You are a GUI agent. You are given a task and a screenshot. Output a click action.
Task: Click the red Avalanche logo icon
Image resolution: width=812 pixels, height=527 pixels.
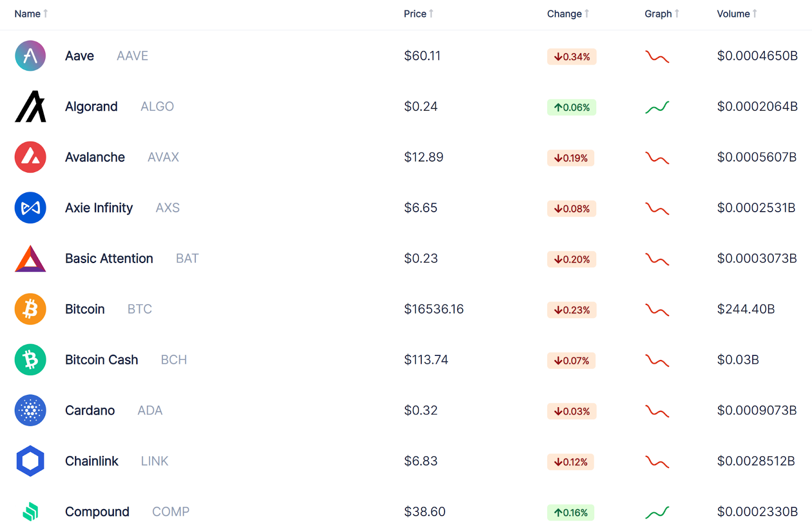[30, 157]
